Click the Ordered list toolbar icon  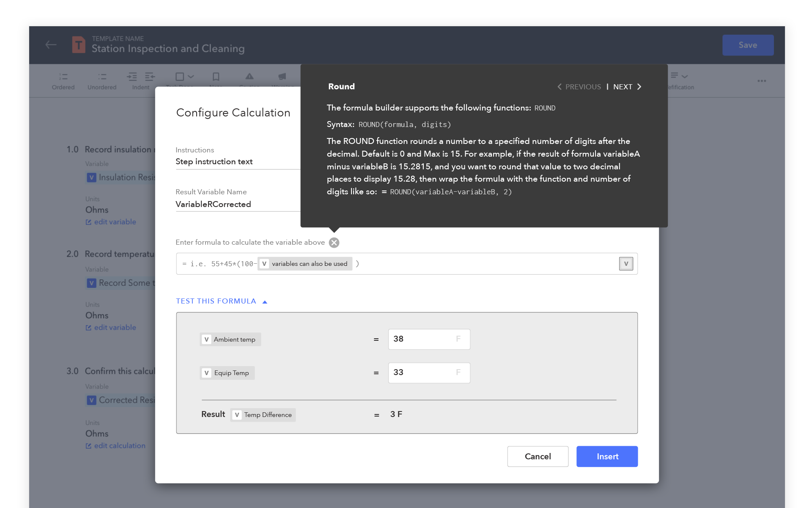(63, 77)
